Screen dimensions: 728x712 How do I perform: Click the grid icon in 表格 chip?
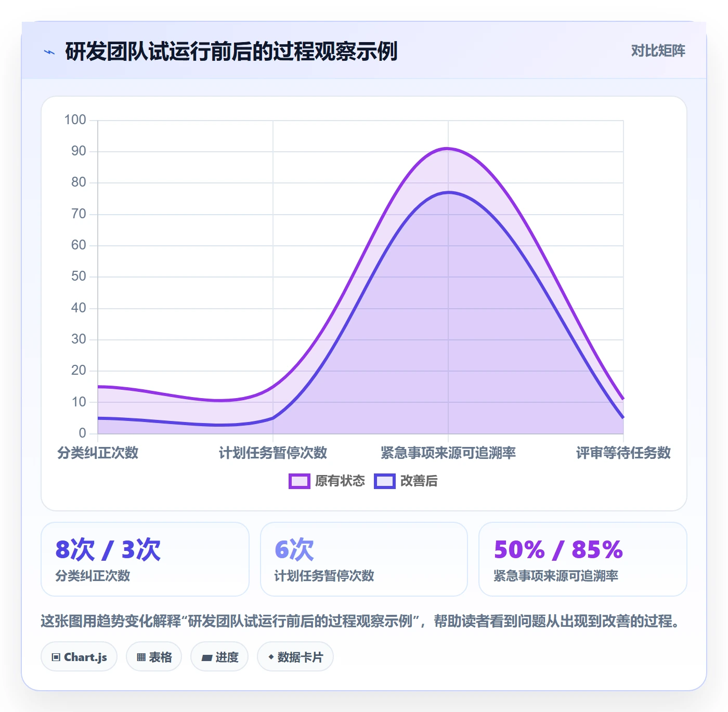click(141, 657)
